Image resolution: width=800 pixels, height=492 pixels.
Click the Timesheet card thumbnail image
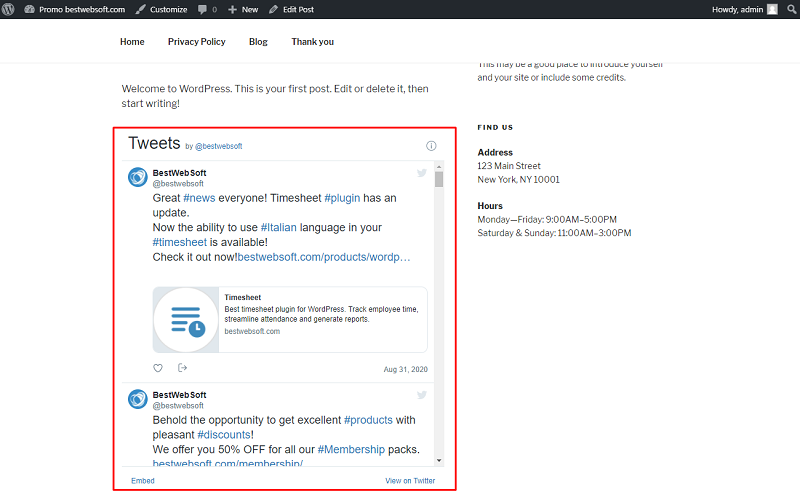pyautogui.click(x=186, y=319)
